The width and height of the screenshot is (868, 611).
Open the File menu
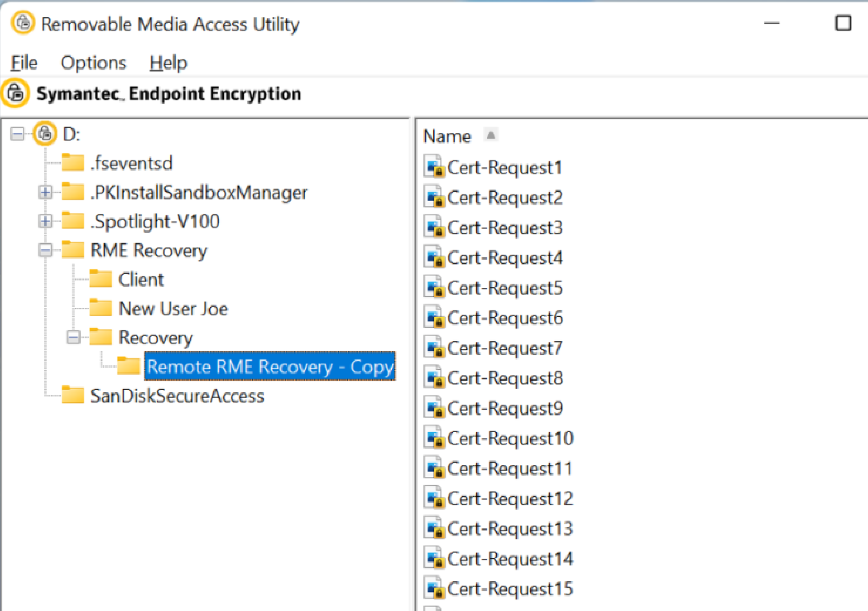click(24, 63)
